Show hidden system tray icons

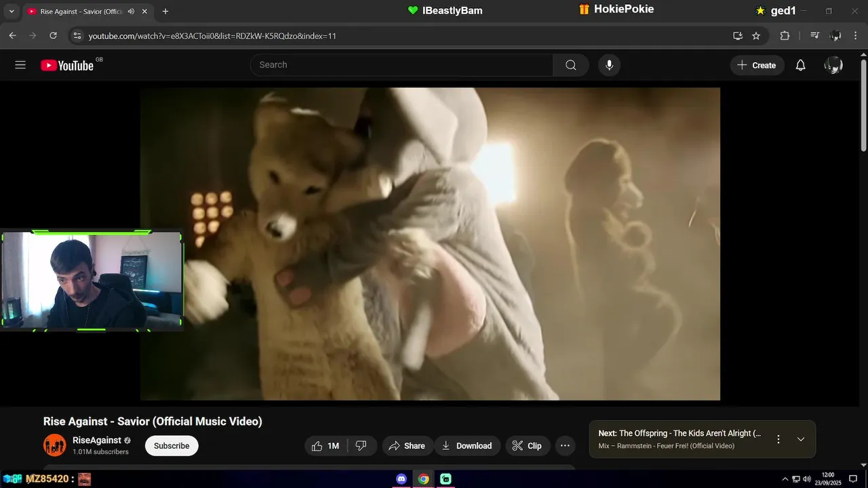pyautogui.click(x=785, y=479)
